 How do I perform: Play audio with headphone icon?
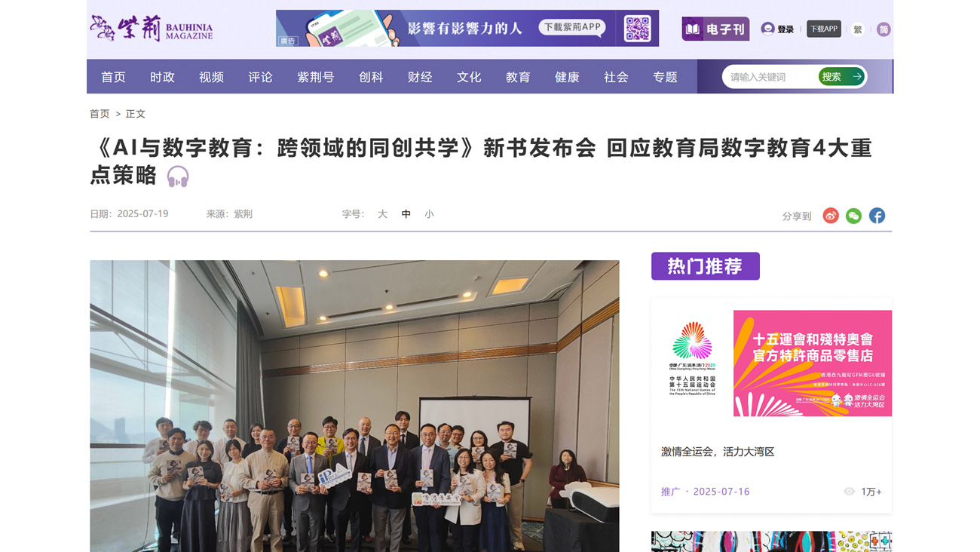(178, 176)
